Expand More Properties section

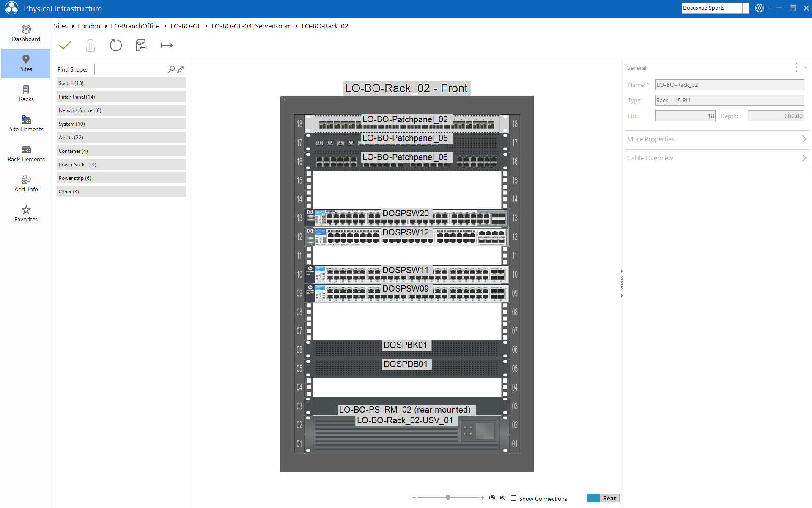(x=717, y=139)
